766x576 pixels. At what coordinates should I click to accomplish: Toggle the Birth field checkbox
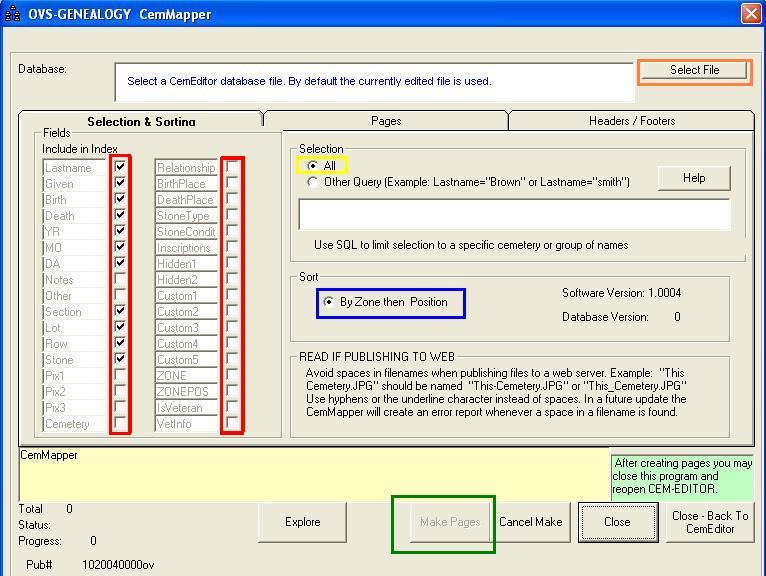(x=120, y=199)
